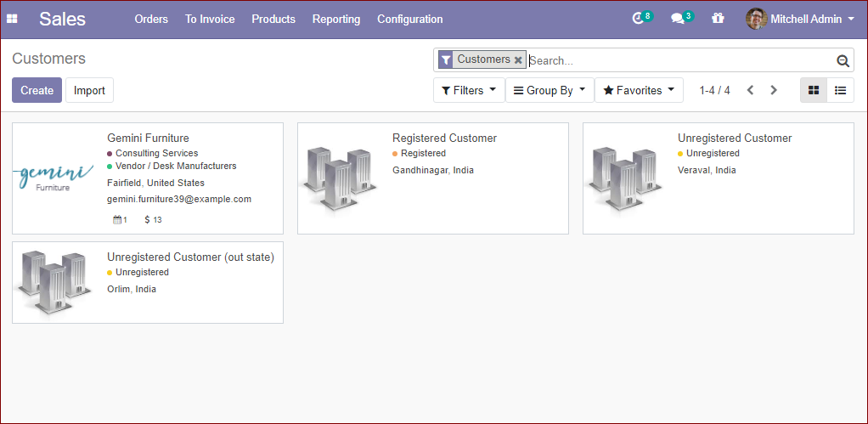Screen dimensions: 868x424
Task: Open the apps grid menu icon
Action: 12,19
